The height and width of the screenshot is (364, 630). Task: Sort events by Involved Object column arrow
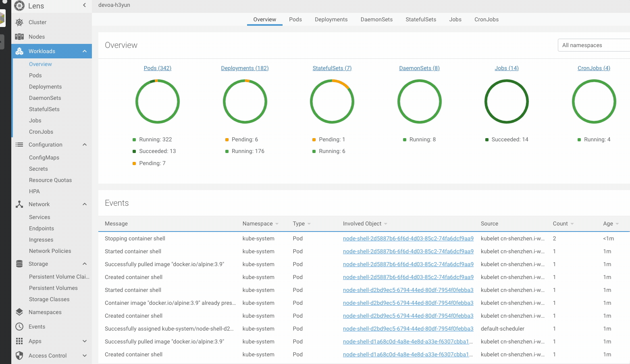(x=386, y=224)
